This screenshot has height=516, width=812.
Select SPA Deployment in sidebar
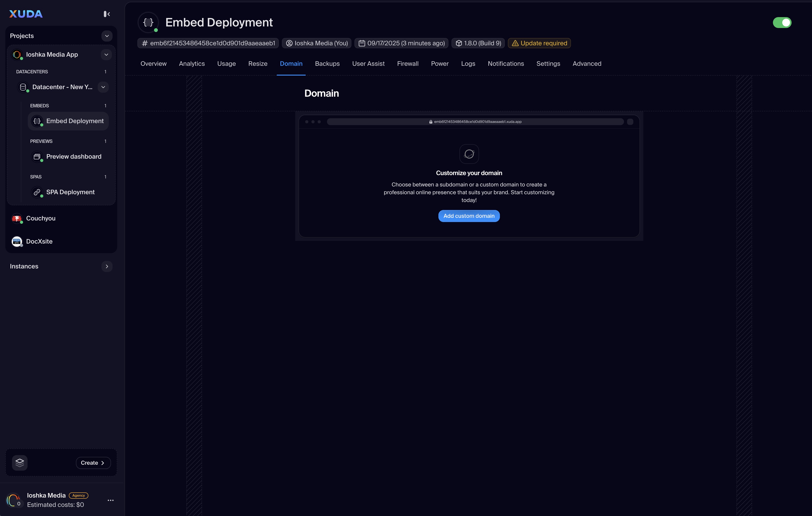point(70,192)
